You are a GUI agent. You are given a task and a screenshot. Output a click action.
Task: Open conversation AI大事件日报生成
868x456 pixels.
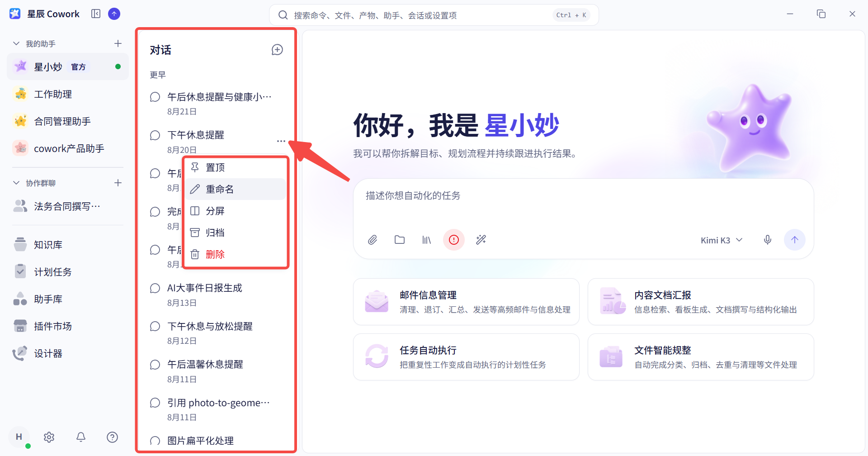click(216, 295)
